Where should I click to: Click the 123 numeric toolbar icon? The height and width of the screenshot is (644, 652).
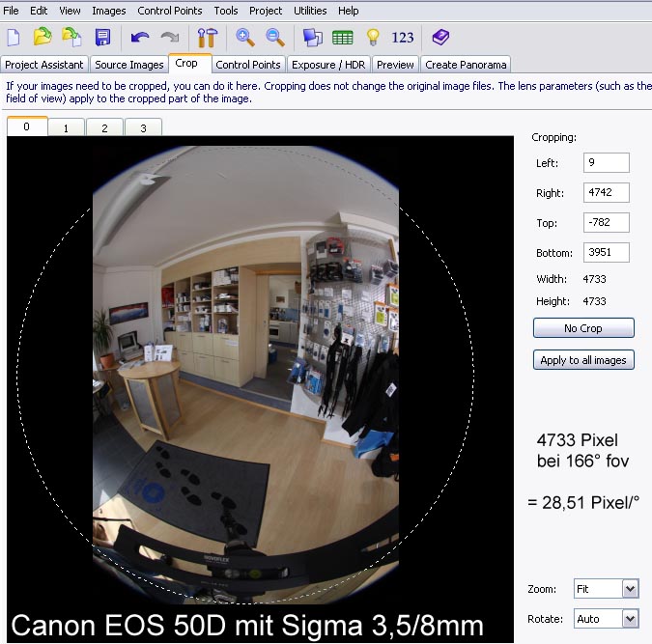pyautogui.click(x=403, y=38)
